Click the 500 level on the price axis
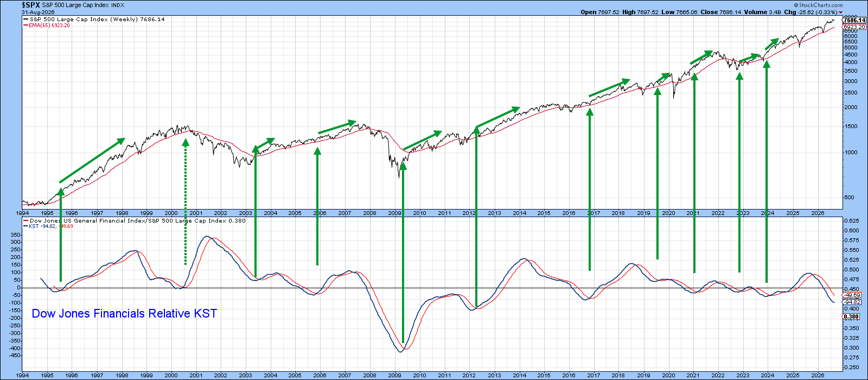The height and width of the screenshot is (380, 868). [850, 198]
